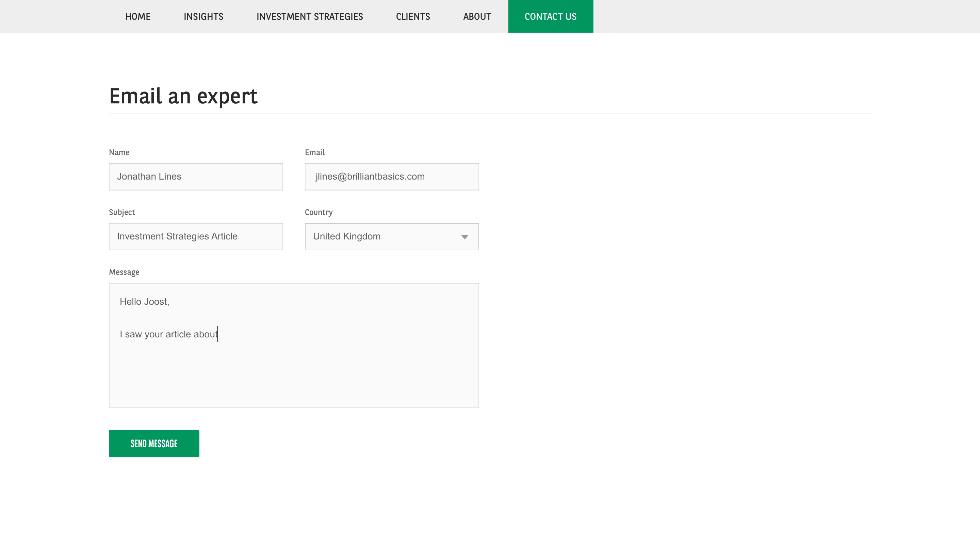Select the Subject input field
Image resolution: width=980 pixels, height=551 pixels.
(x=196, y=236)
